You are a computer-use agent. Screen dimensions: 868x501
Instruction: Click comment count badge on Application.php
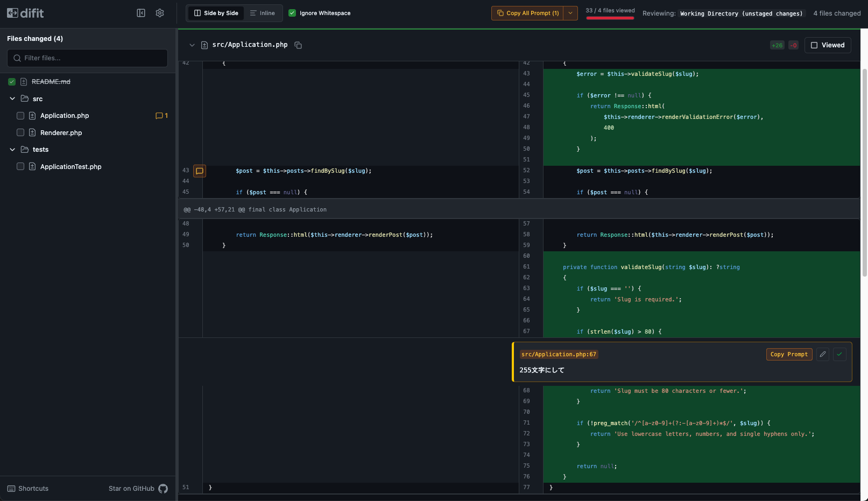click(x=161, y=116)
